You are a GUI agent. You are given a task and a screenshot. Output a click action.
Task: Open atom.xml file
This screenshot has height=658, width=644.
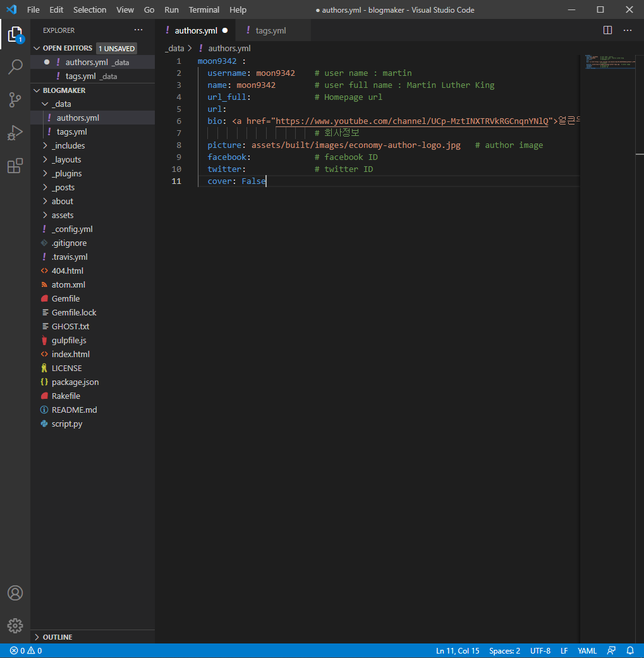pyautogui.click(x=93, y=284)
